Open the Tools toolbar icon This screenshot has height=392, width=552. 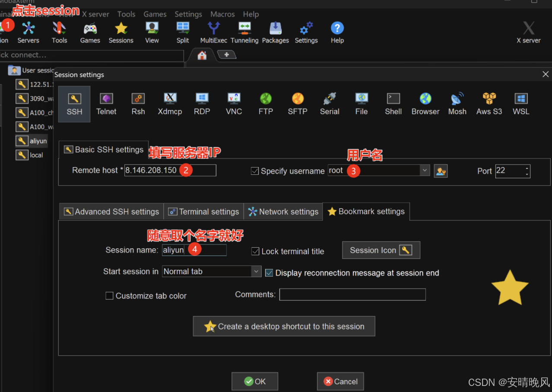(x=59, y=33)
